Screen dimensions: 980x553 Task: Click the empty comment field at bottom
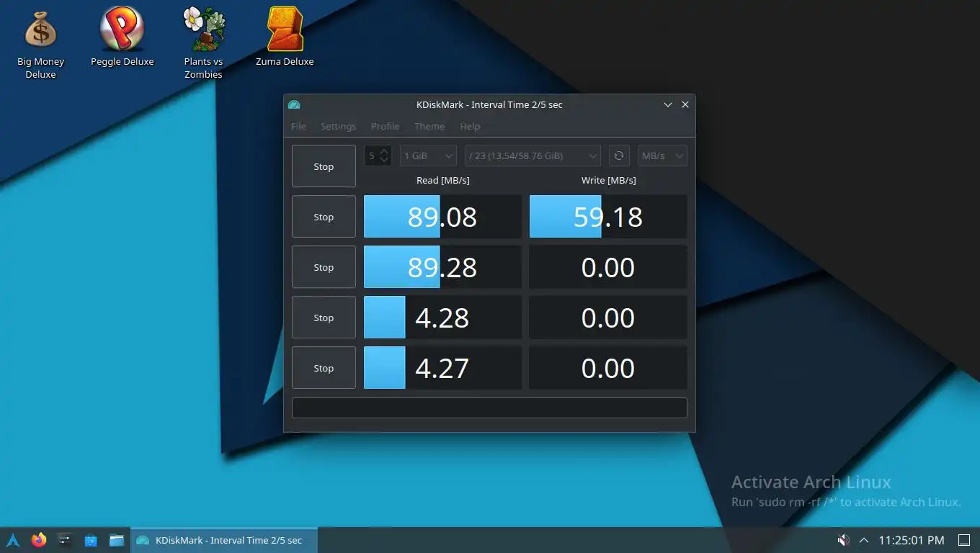489,408
